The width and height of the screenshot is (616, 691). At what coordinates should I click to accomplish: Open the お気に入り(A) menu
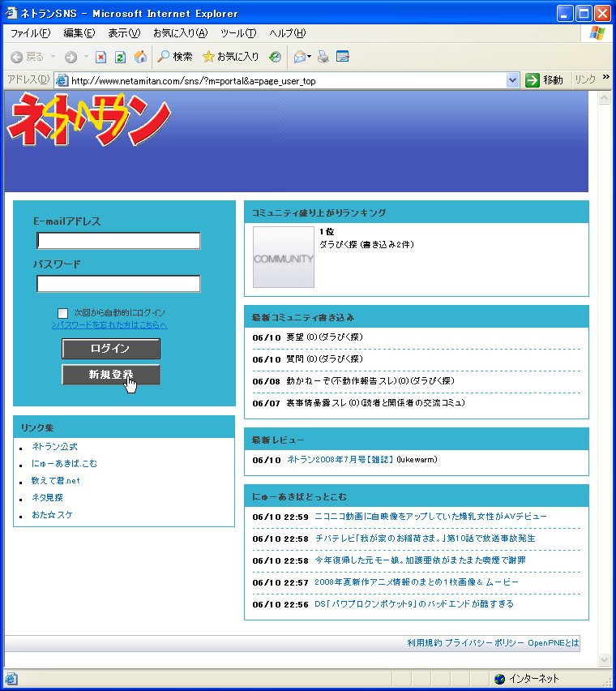[181, 33]
